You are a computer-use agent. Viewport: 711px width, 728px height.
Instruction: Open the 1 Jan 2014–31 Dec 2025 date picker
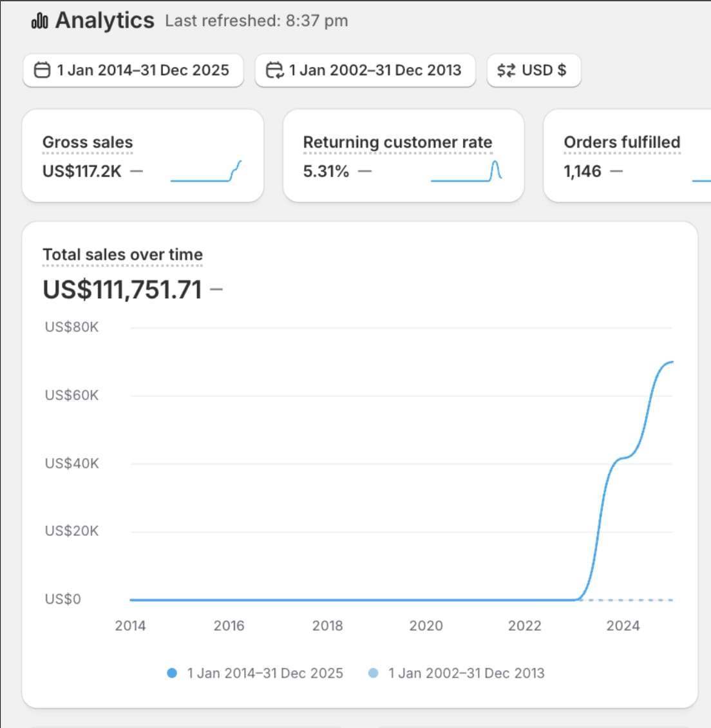[x=133, y=70]
